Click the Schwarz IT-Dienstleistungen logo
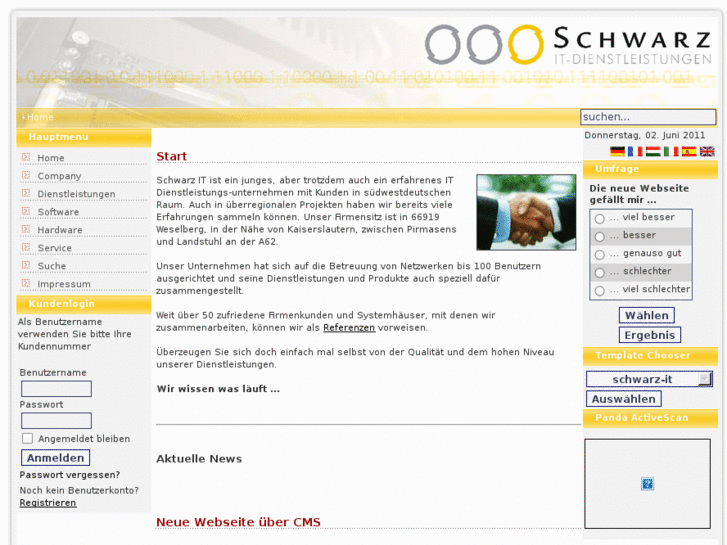Image resolution: width=727 pixels, height=545 pixels. [568, 45]
